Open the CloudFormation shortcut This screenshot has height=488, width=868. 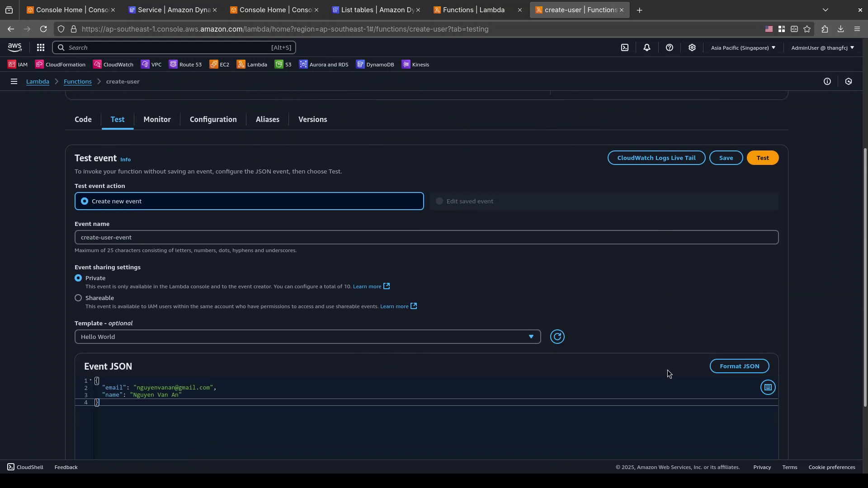point(60,65)
